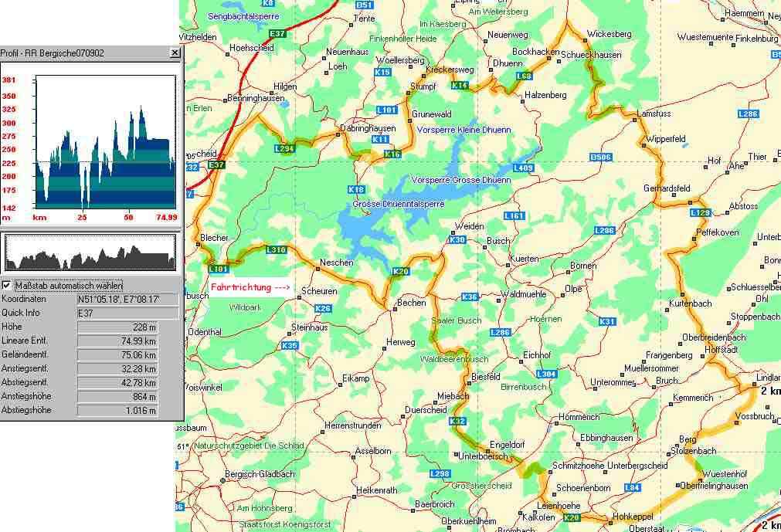Click the Koordinaten value field
Screen dimensions: 781x532
pos(127,300)
